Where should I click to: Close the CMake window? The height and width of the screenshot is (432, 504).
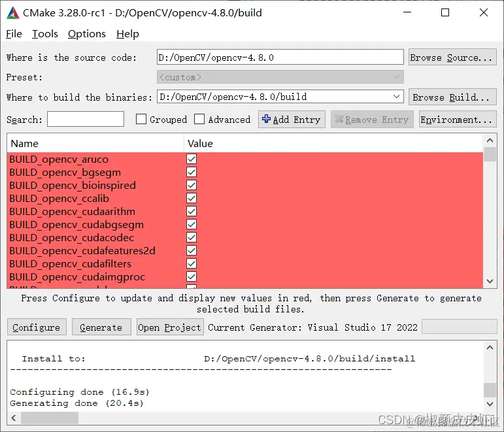(x=484, y=12)
